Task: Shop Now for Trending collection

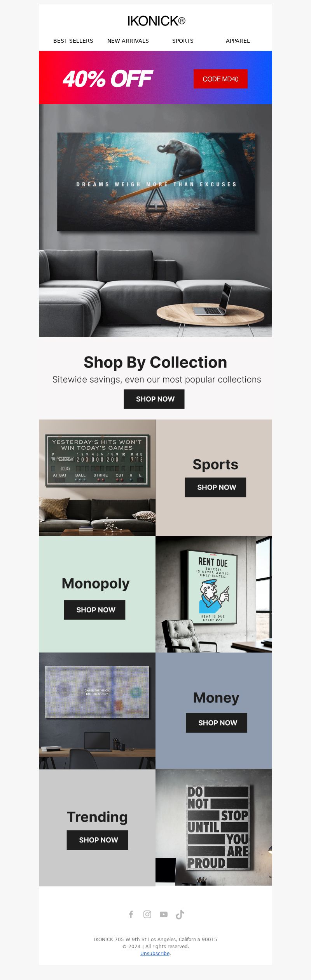Action: tap(97, 840)
